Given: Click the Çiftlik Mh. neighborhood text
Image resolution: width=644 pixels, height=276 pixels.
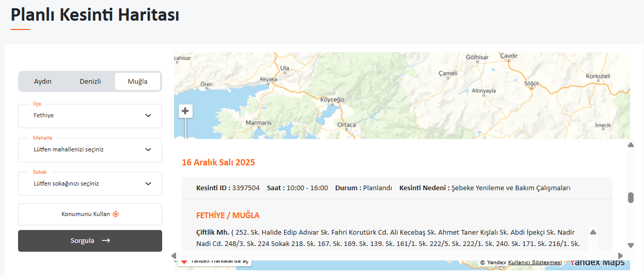Looking at the screenshot, I should point(213,232).
